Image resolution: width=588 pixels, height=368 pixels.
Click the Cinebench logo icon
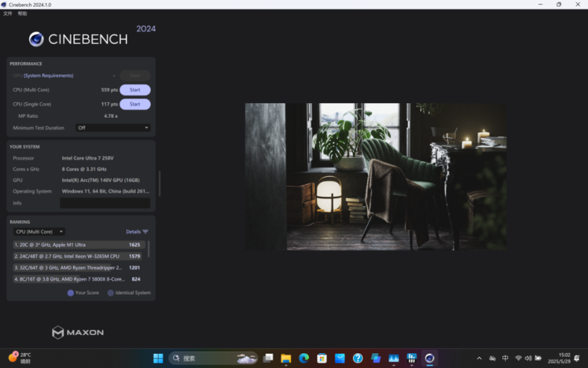[x=36, y=39]
